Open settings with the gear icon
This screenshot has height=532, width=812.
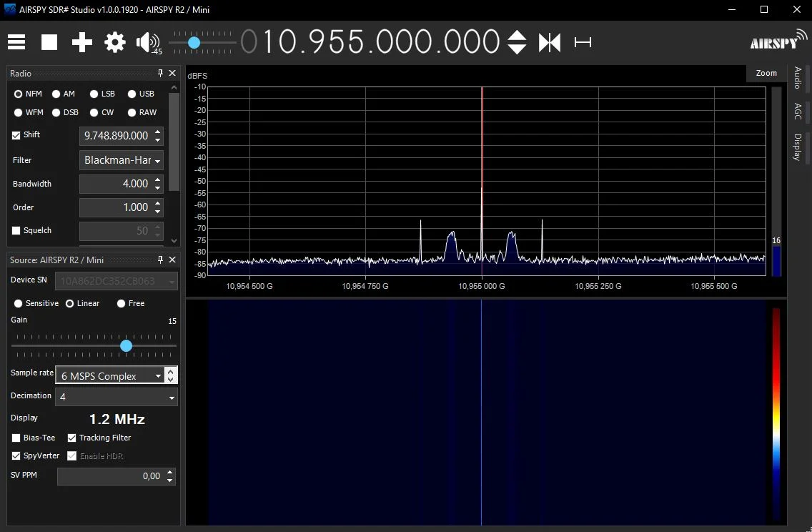coord(115,42)
